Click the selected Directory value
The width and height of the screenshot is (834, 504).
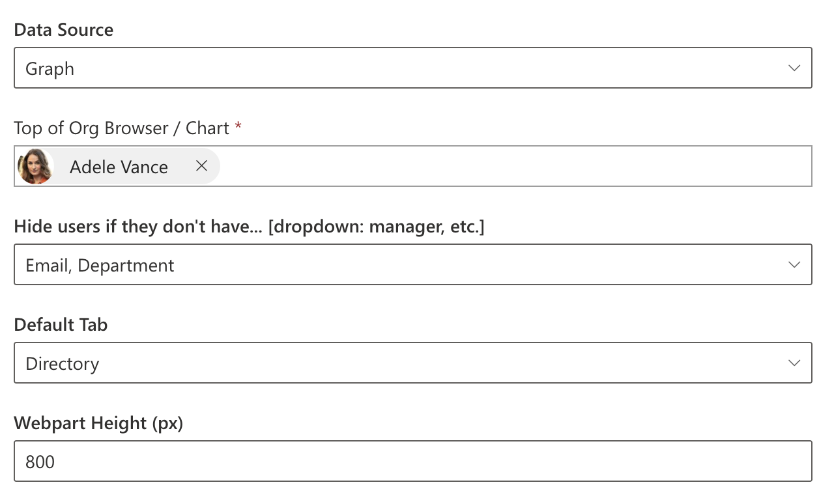[x=62, y=364]
